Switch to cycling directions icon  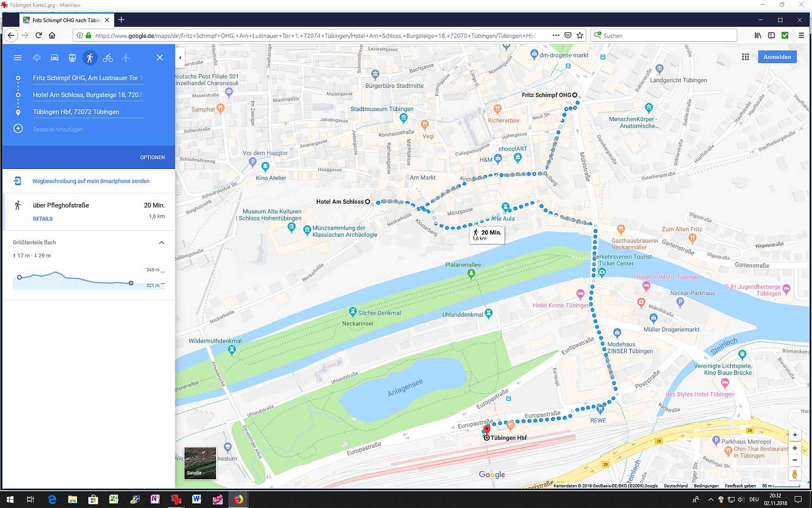pos(108,57)
